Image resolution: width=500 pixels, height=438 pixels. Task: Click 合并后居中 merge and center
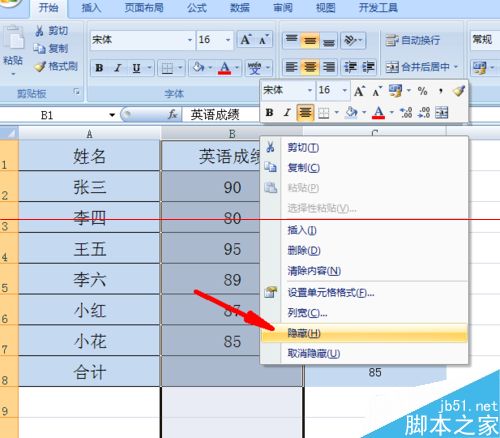pyautogui.click(x=417, y=67)
